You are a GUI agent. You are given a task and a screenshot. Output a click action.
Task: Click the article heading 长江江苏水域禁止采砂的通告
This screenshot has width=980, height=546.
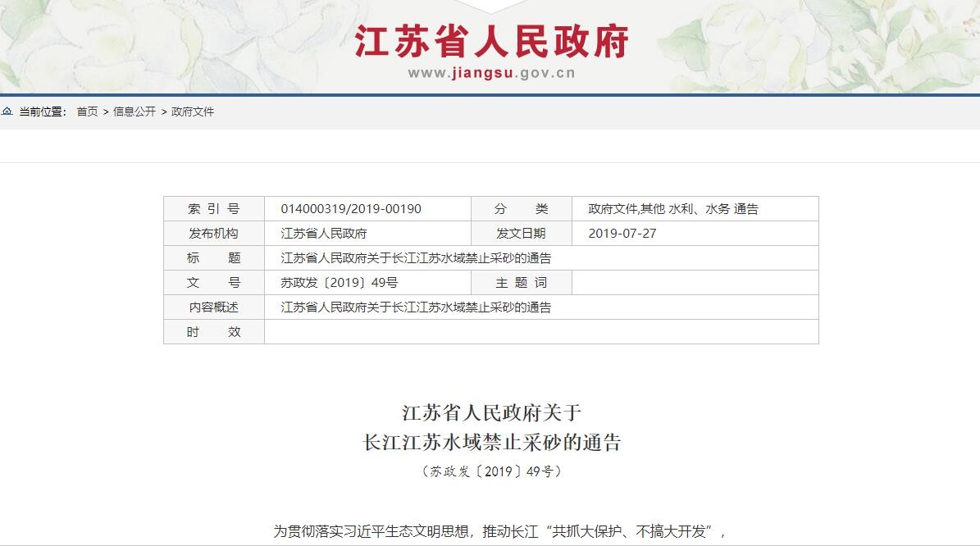[x=491, y=443]
